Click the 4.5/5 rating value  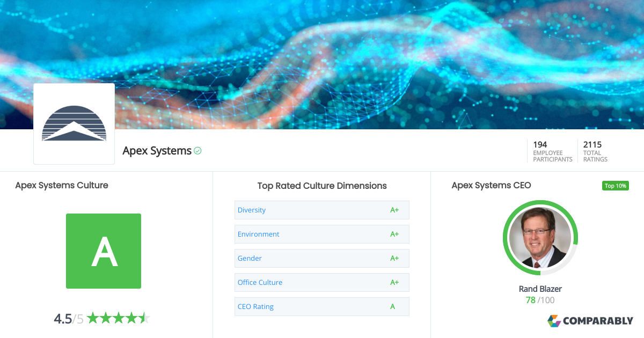click(69, 319)
